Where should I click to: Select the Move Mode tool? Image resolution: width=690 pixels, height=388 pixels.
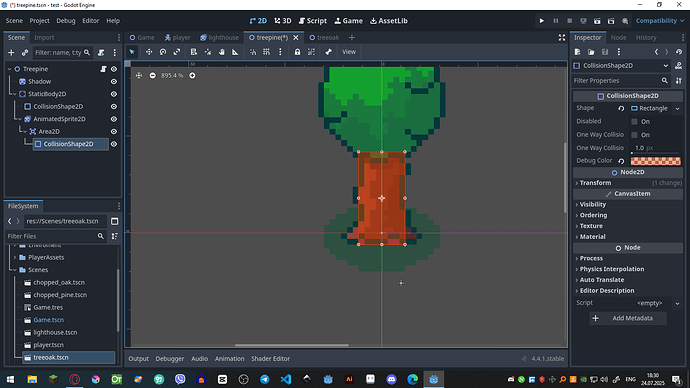149,52
